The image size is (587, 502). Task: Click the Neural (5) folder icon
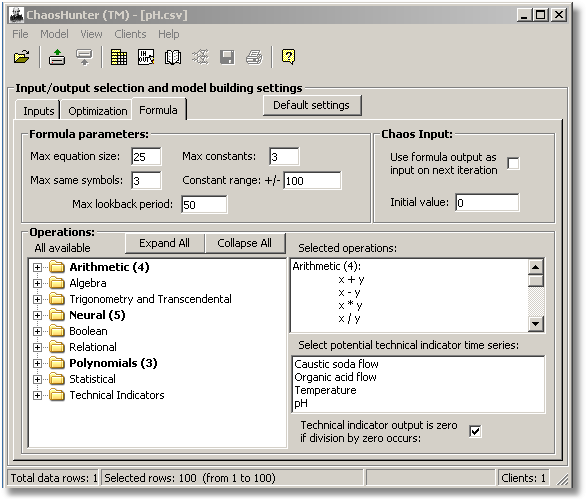tap(57, 315)
